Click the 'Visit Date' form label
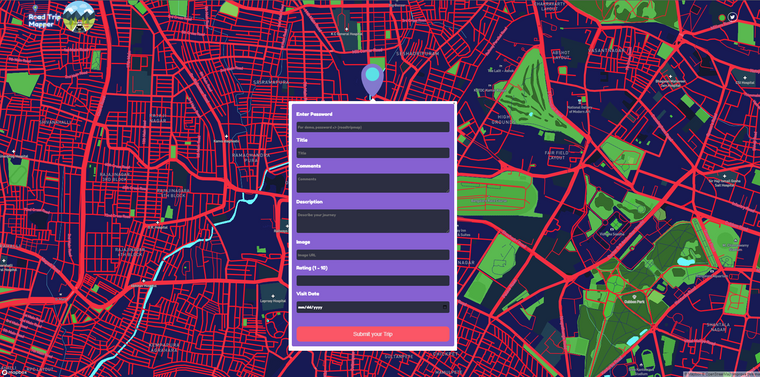The image size is (760, 377). (x=308, y=294)
